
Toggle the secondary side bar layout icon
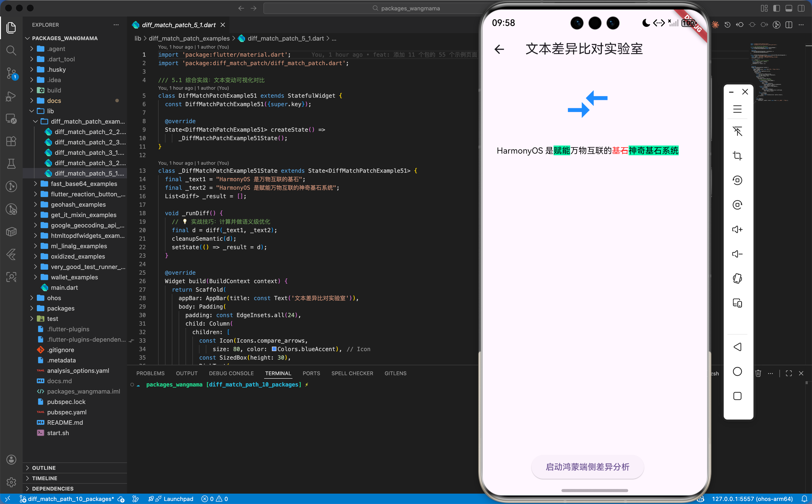pos(801,8)
